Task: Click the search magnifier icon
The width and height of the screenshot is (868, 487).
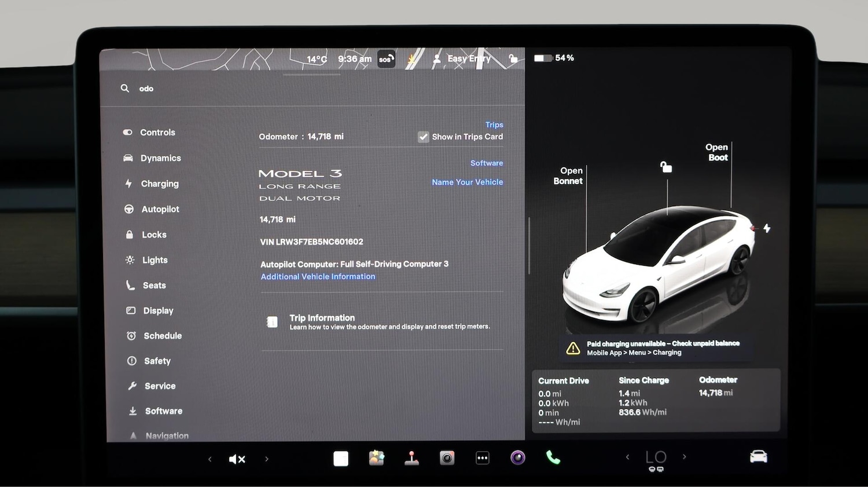Action: 125,89
